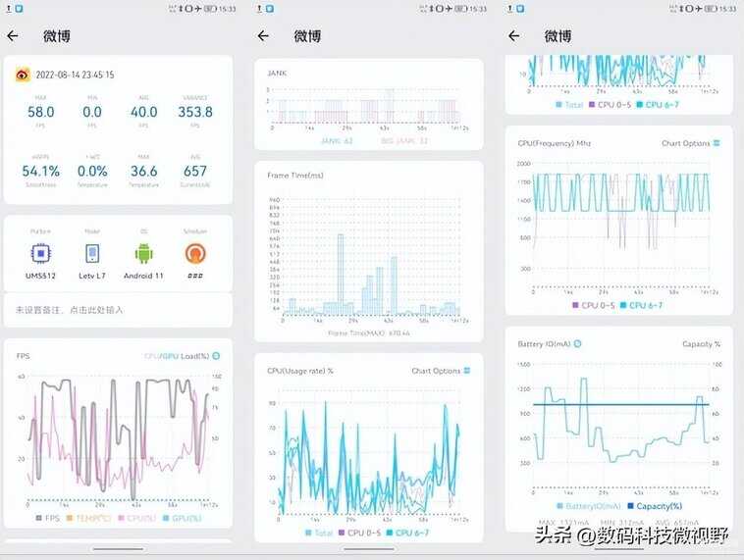Tap the horizontal capacity line in the Battery chart
This screenshot has width=744, height=560.
[621, 404]
